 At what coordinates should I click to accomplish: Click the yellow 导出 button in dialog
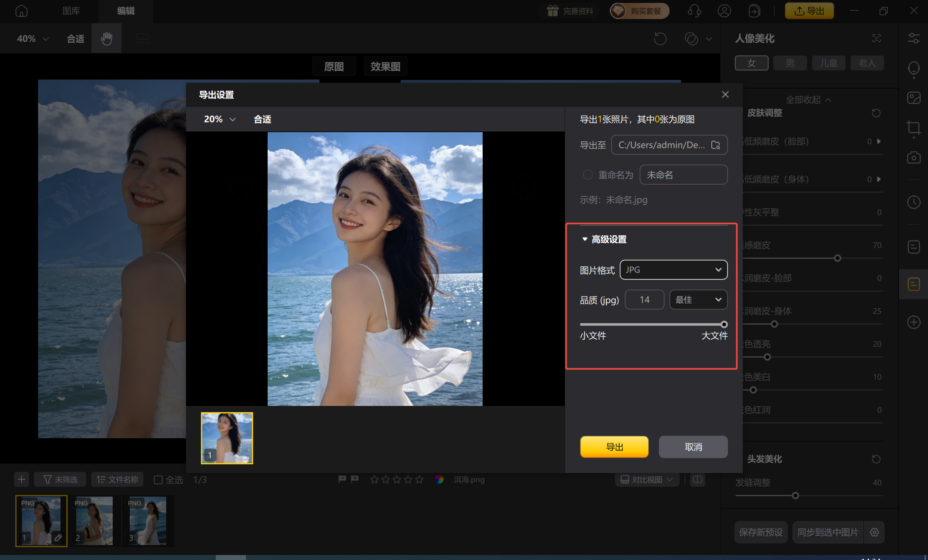614,447
